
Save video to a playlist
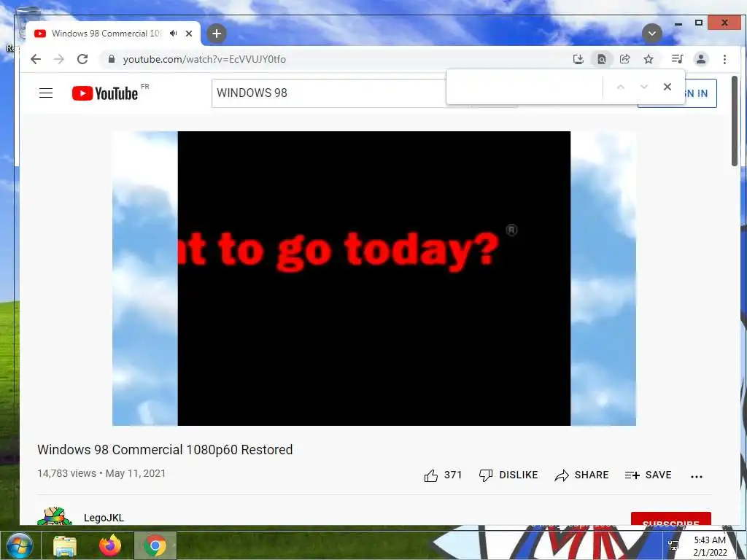[x=648, y=475]
